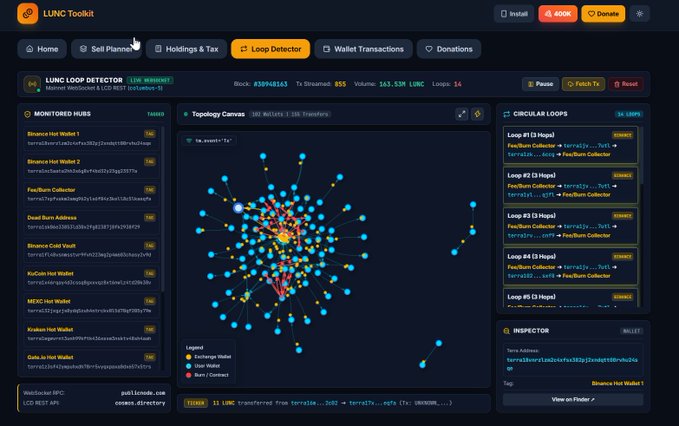This screenshot has height=426, width=679.
Task: Select the Fee/Burn Collector hub
Action: click(91, 194)
